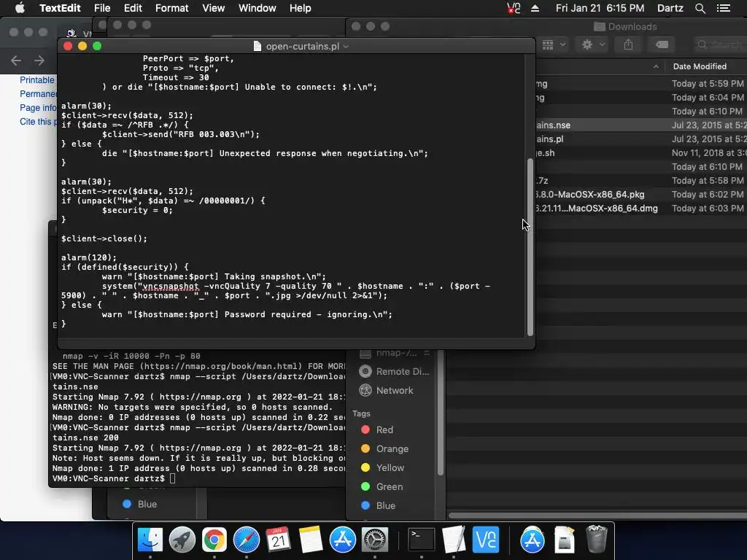Click the TextEdit vertical scrollbar thumb

pyautogui.click(x=530, y=248)
